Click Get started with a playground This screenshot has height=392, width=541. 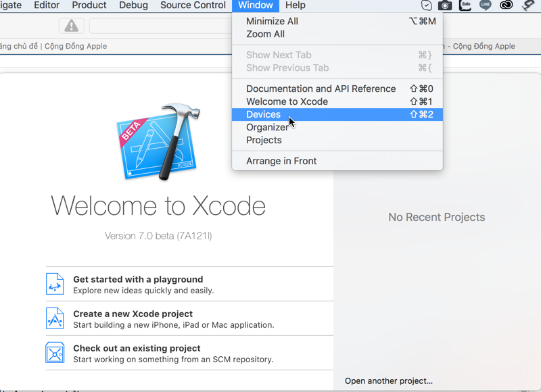point(138,279)
